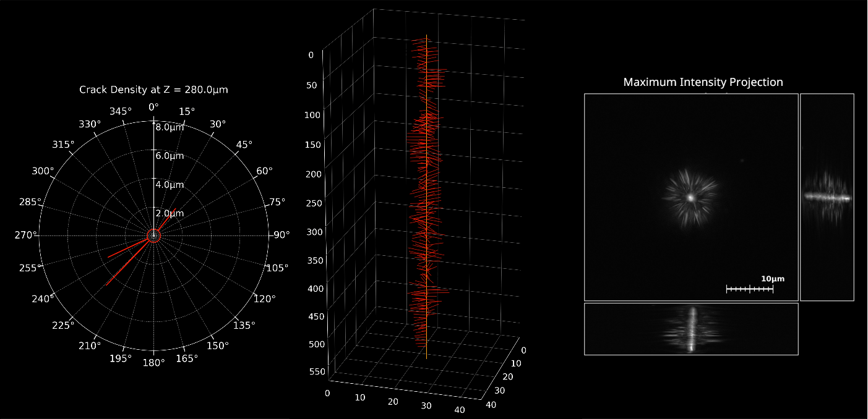
Task: Select the 105° angle label
Action: (x=277, y=268)
